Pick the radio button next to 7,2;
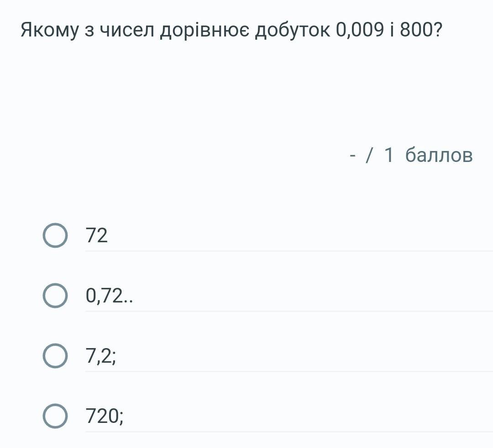 pyautogui.click(x=55, y=356)
